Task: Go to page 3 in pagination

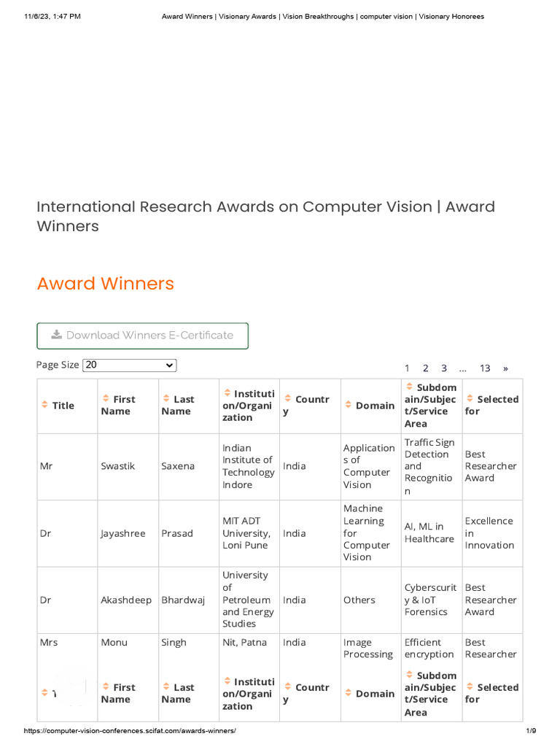Action: [444, 368]
